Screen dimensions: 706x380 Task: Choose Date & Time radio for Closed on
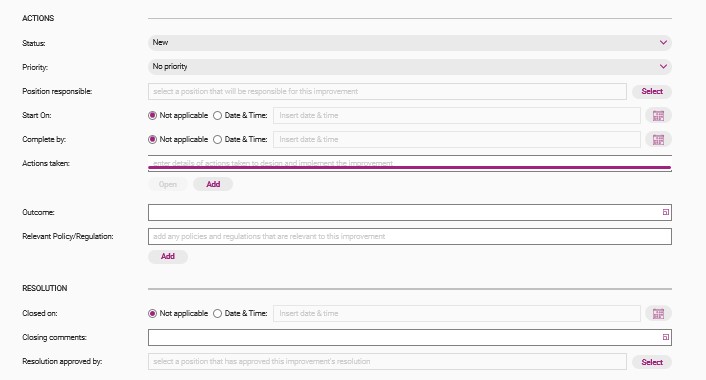point(217,313)
